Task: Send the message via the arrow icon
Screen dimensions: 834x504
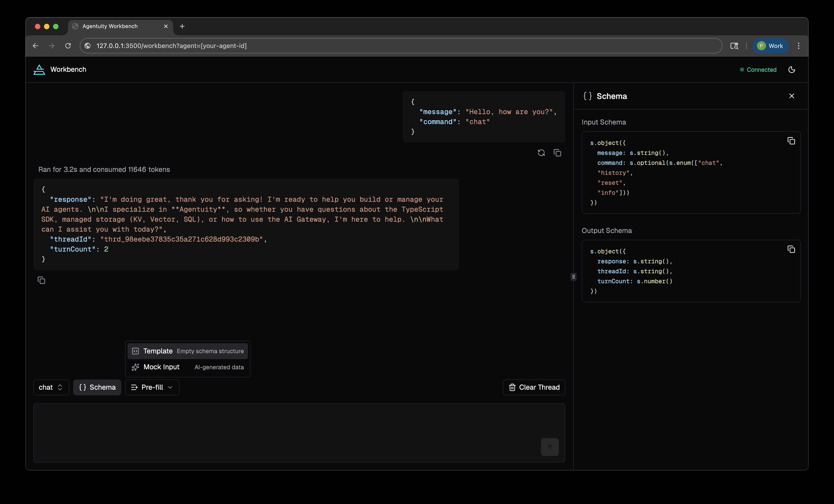Action: pyautogui.click(x=549, y=447)
